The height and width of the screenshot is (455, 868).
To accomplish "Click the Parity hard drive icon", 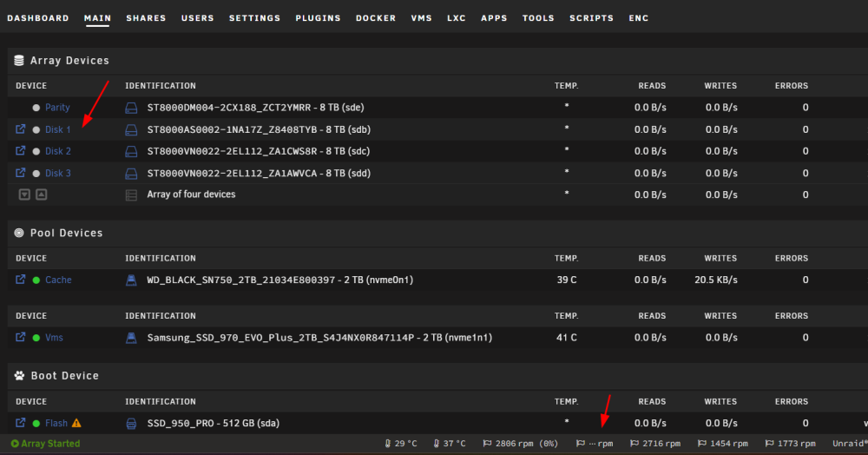I will point(131,108).
